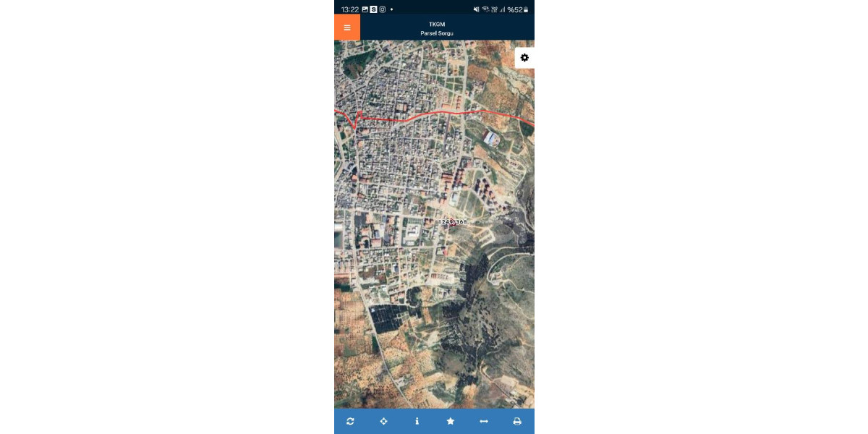Tap the Parsel Sorgu header text
This screenshot has height=434, width=868.
(437, 33)
